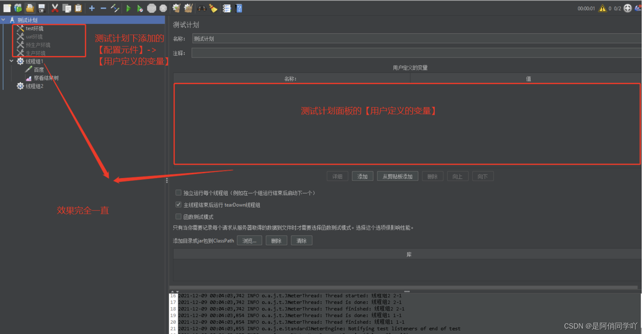Save the test plan with the floppy disk icon
Image resolution: width=644 pixels, height=334 pixels.
coord(42,8)
